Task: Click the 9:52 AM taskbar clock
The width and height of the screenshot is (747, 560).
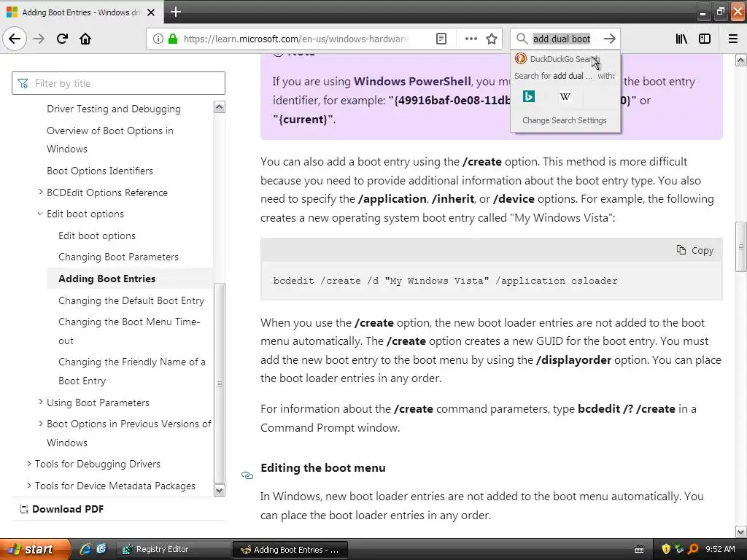Action: (720, 549)
